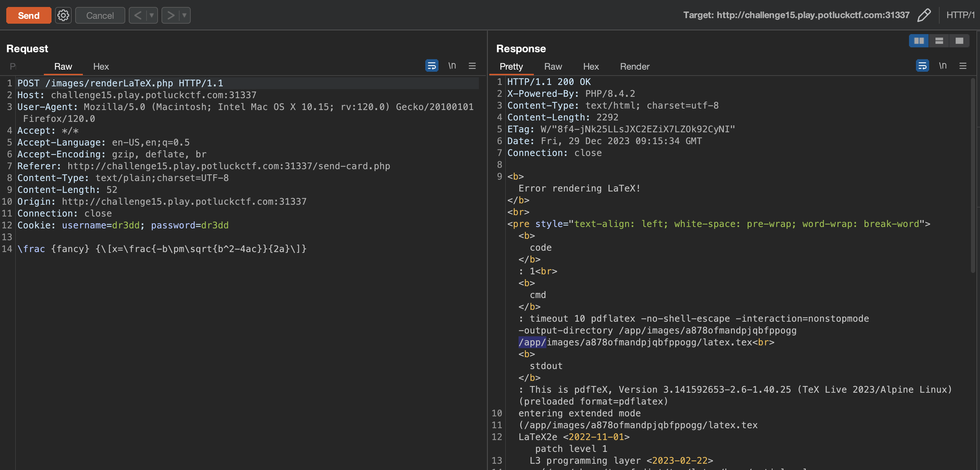Toggle word wrap in Request editor
The height and width of the screenshot is (470, 980).
point(432,66)
